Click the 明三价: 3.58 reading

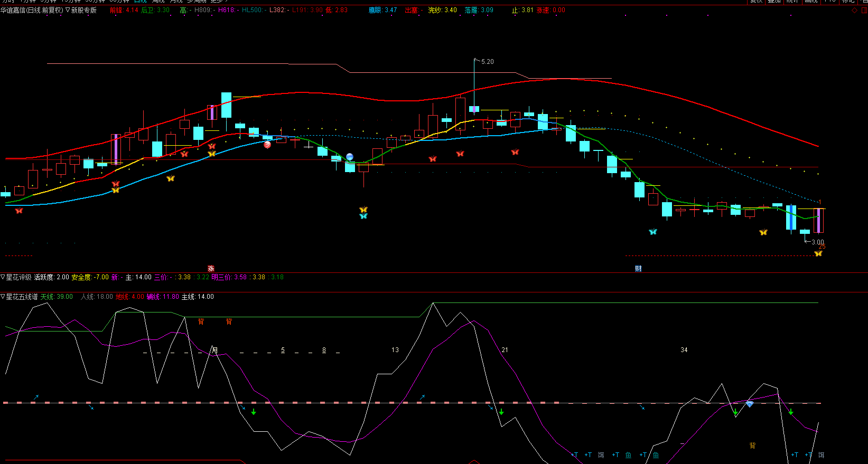coord(229,277)
